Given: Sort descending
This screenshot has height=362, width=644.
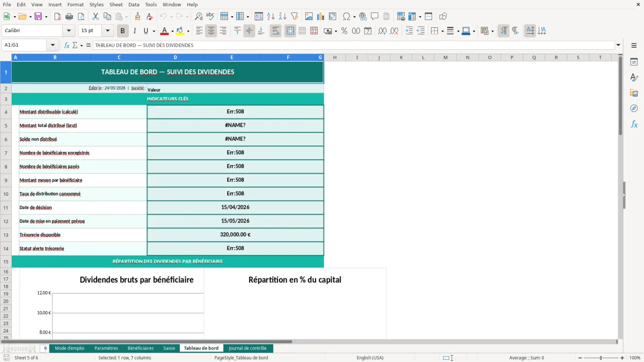Looking at the screenshot, I should coord(283,17).
